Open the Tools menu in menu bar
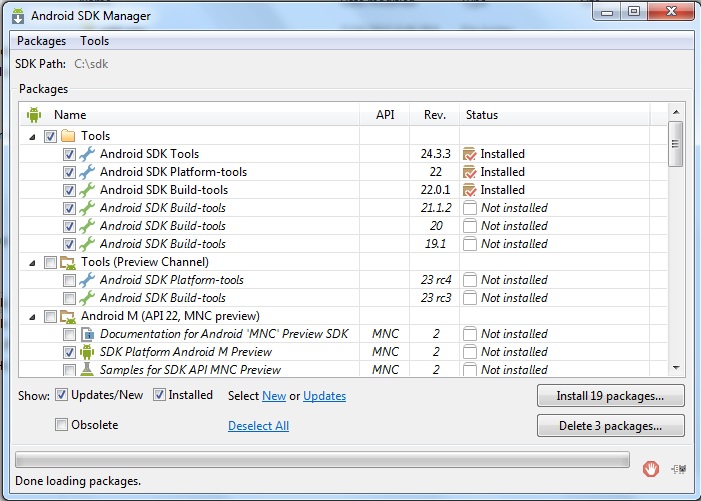Viewport: 701px width, 501px height. pyautogui.click(x=95, y=41)
